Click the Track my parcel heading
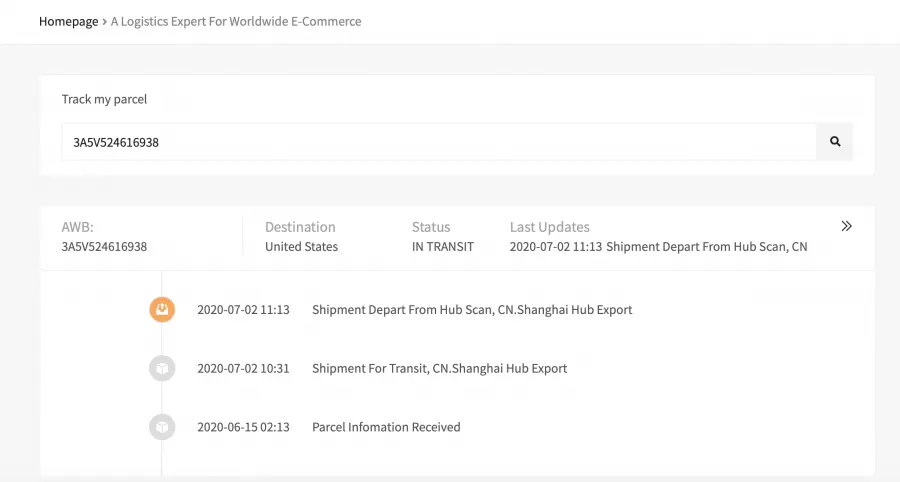The image size is (900, 482). [104, 99]
